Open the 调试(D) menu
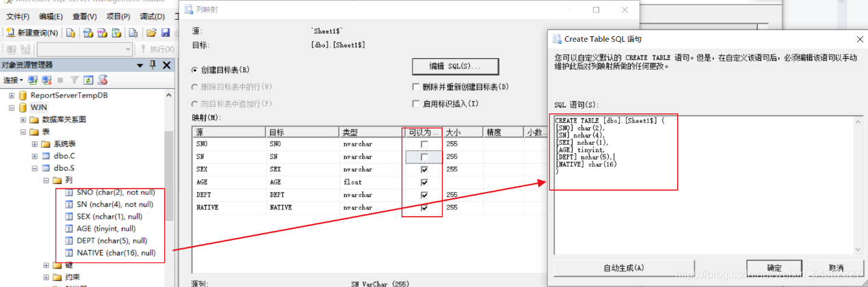Image resolution: width=868 pixels, height=287 pixels. click(x=152, y=16)
